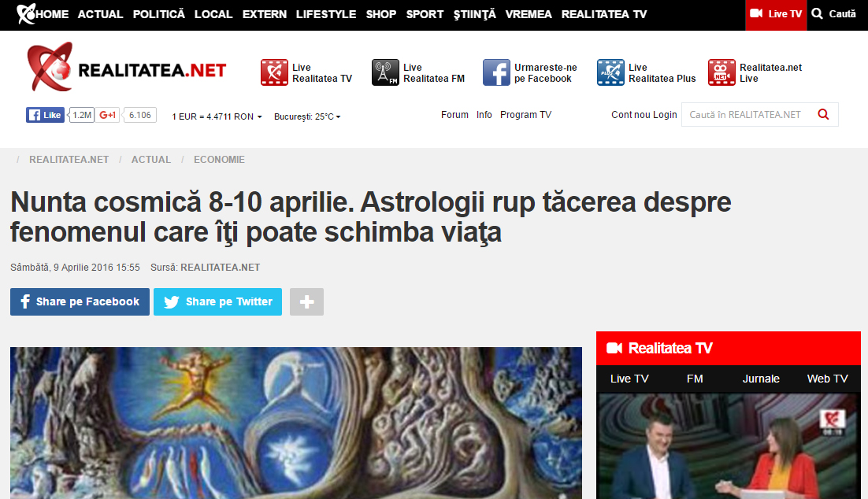Screen dimensions: 868x499
Task: Click Share pe Twitter button
Action: click(217, 301)
